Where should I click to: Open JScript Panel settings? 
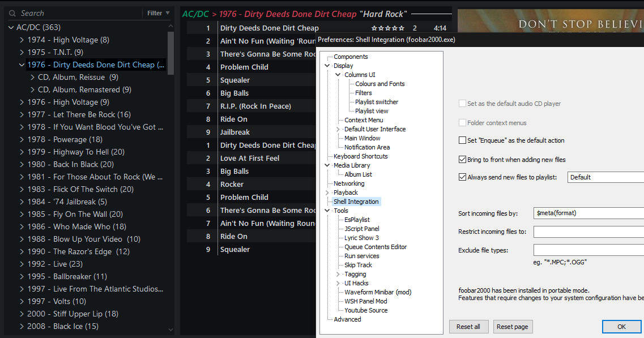(362, 229)
